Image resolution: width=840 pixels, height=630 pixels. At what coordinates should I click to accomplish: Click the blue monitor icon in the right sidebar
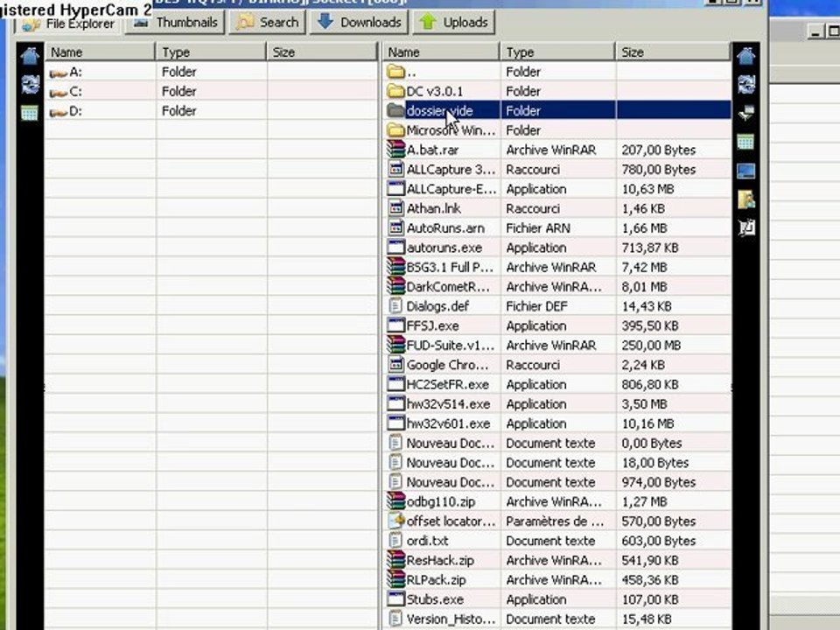pos(745,171)
